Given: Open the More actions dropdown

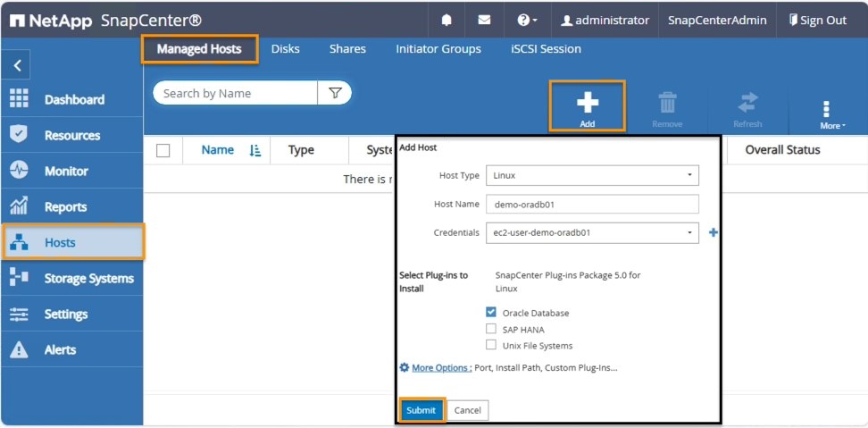Looking at the screenshot, I should click(832, 115).
